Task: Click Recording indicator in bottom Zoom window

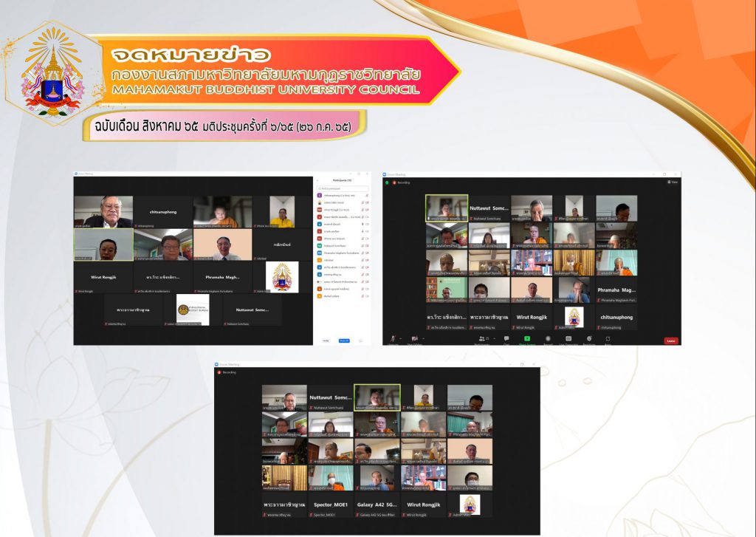Action: (227, 372)
